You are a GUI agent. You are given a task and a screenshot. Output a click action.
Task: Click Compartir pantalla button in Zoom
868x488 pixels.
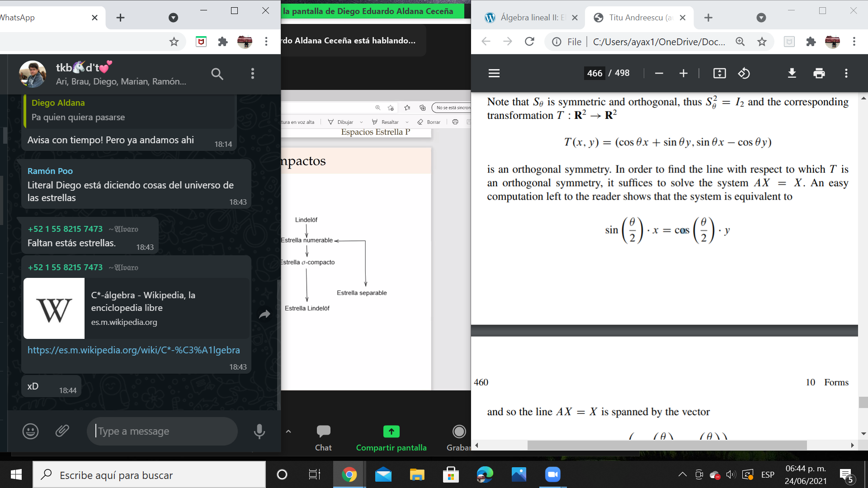click(391, 437)
